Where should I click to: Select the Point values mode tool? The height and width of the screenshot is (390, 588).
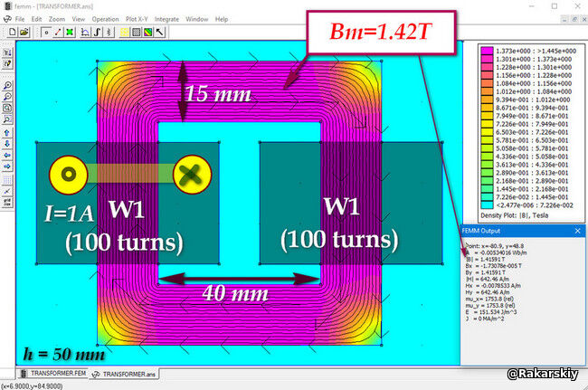(46, 33)
